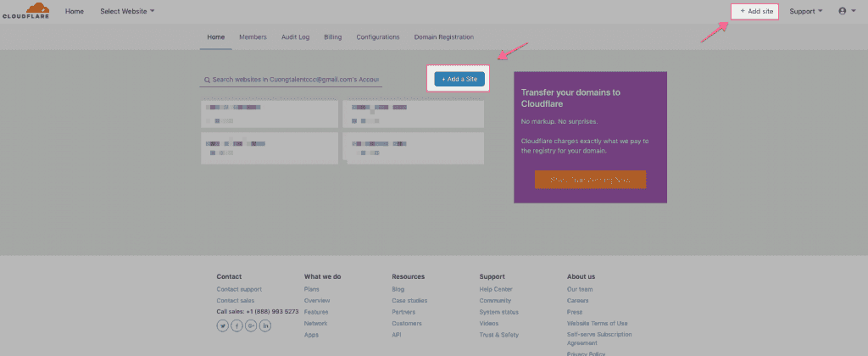Open the Trust & Safety link
The image size is (868, 356).
[498, 335]
